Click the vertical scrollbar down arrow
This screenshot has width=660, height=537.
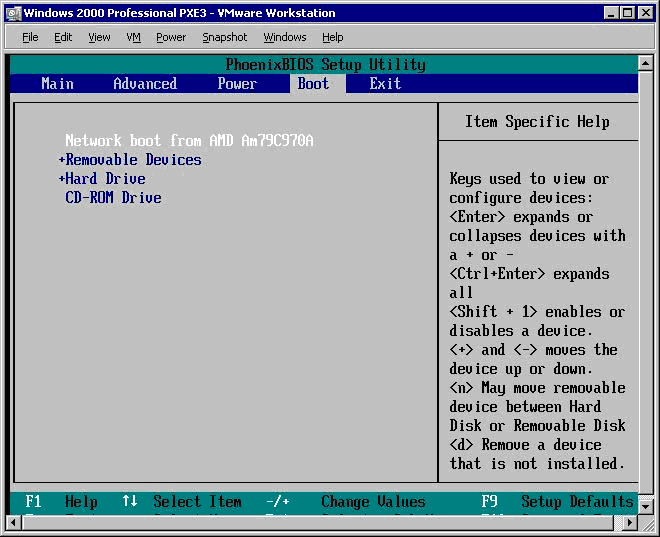(646, 506)
